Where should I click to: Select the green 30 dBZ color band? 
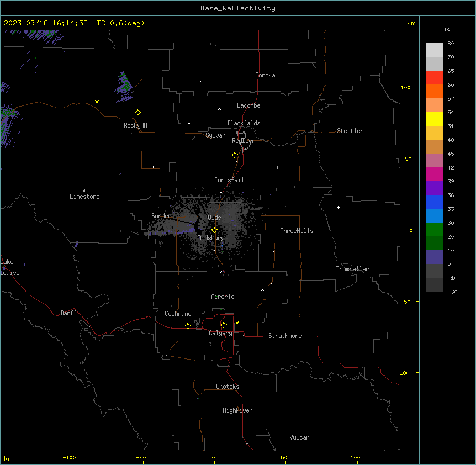tap(434, 230)
